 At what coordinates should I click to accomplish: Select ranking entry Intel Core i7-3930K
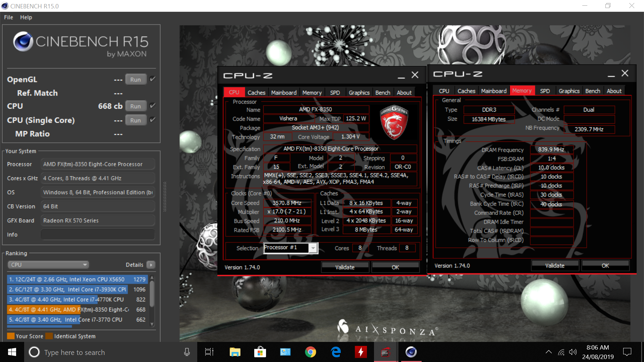pos(77,289)
